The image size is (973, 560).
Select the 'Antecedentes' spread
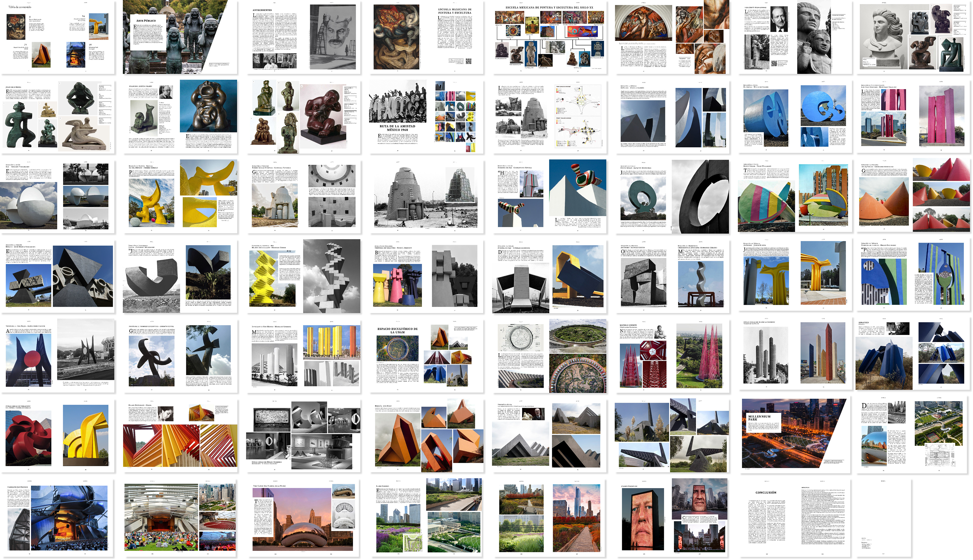(x=304, y=37)
